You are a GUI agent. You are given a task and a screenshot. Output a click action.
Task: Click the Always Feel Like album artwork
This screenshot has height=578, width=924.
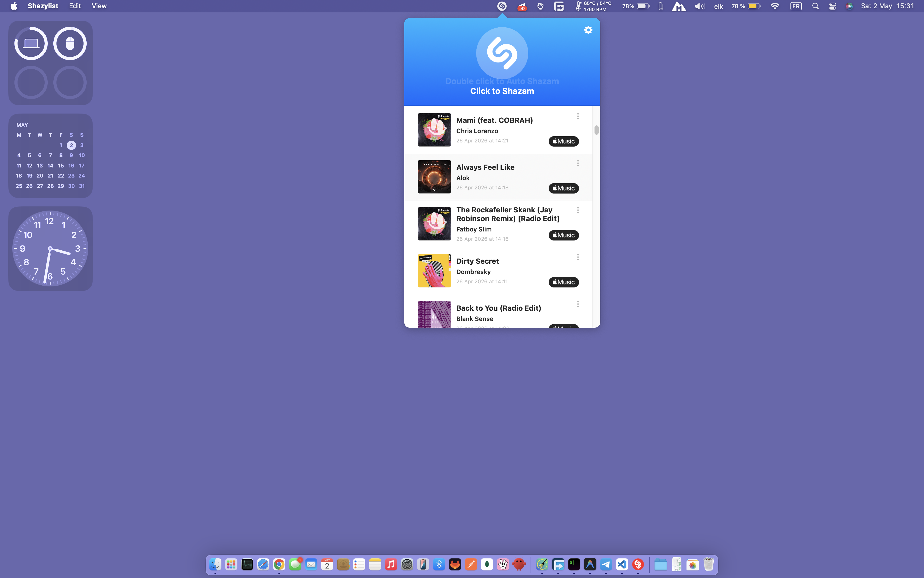coord(434,177)
